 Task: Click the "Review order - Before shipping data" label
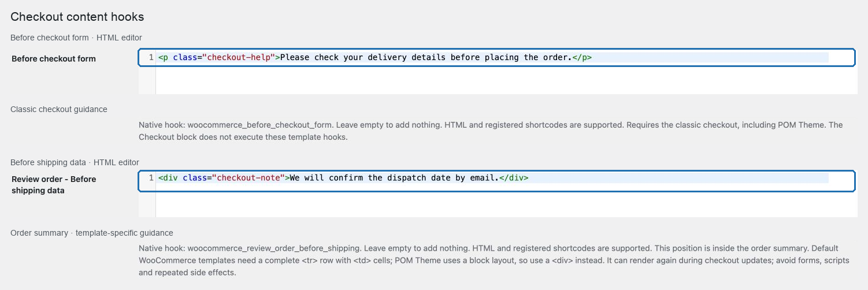point(54,184)
